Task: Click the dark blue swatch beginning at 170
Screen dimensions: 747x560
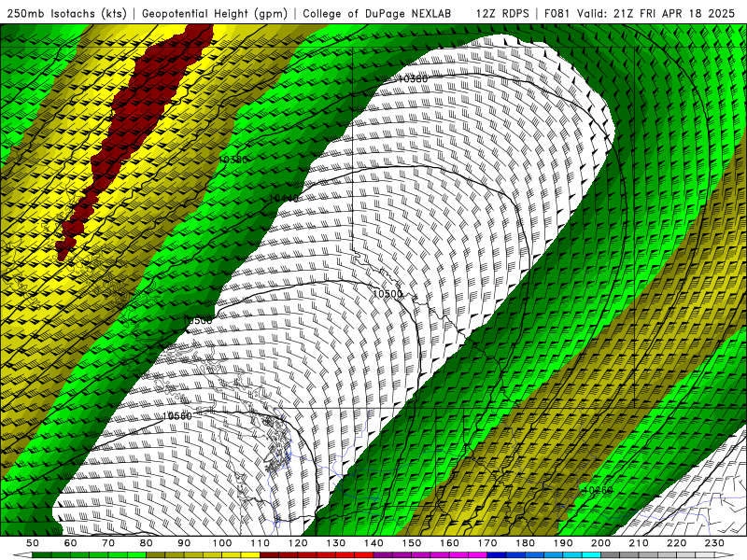Action: point(497,555)
